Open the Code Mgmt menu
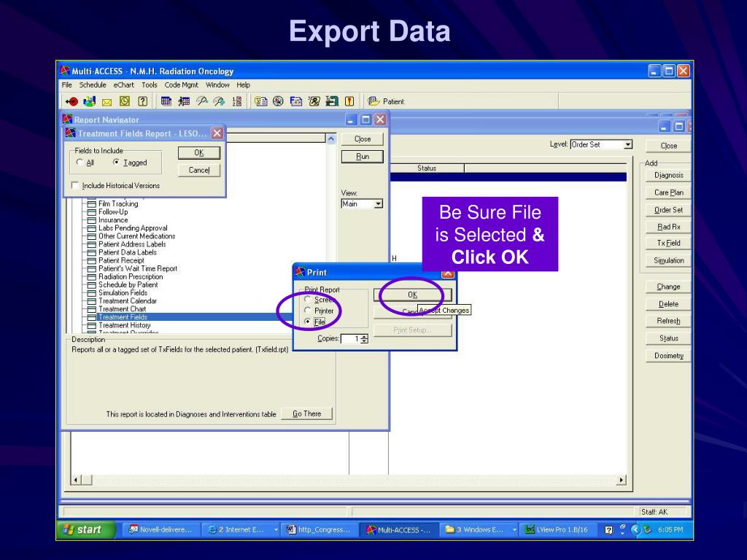 pos(181,85)
